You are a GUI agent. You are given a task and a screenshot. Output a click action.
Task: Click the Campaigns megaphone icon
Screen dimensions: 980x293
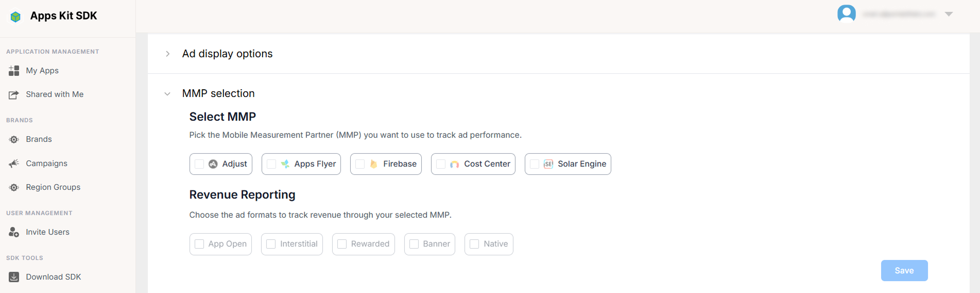[x=14, y=164]
